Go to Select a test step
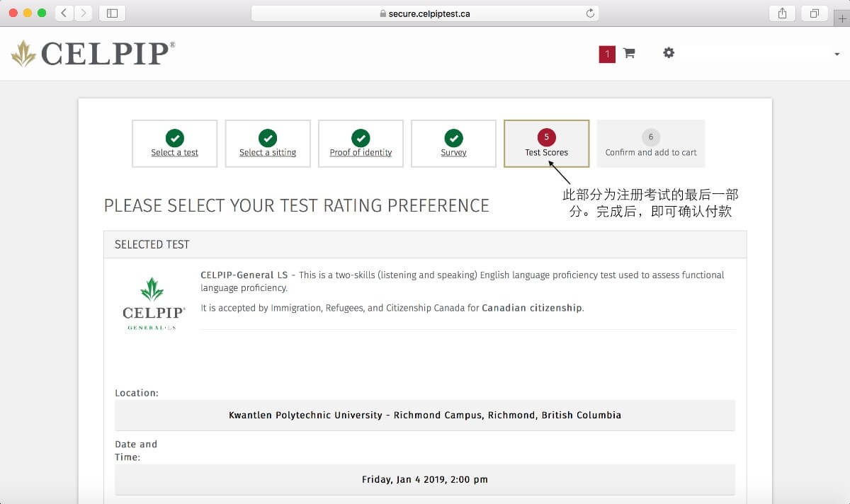The height and width of the screenshot is (504, 850). pyautogui.click(x=174, y=144)
